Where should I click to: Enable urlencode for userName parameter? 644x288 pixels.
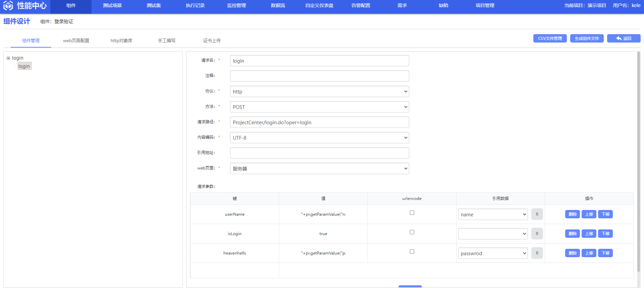tap(412, 213)
